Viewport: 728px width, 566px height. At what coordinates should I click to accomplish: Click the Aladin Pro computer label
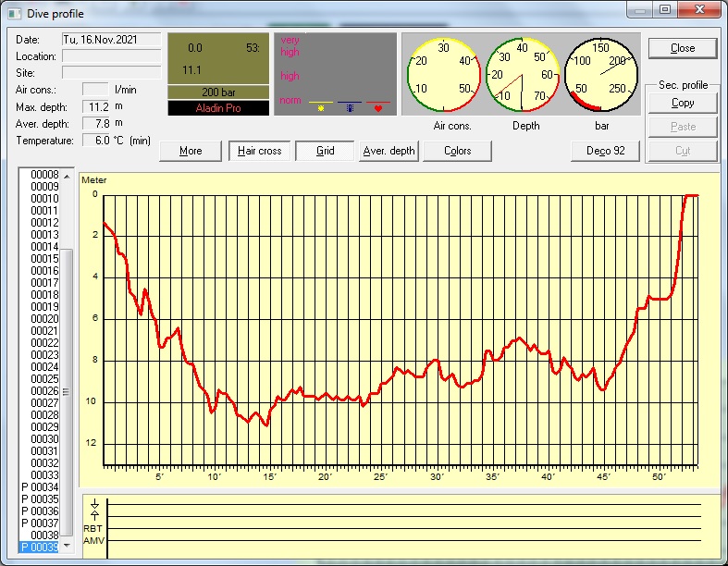[x=218, y=108]
